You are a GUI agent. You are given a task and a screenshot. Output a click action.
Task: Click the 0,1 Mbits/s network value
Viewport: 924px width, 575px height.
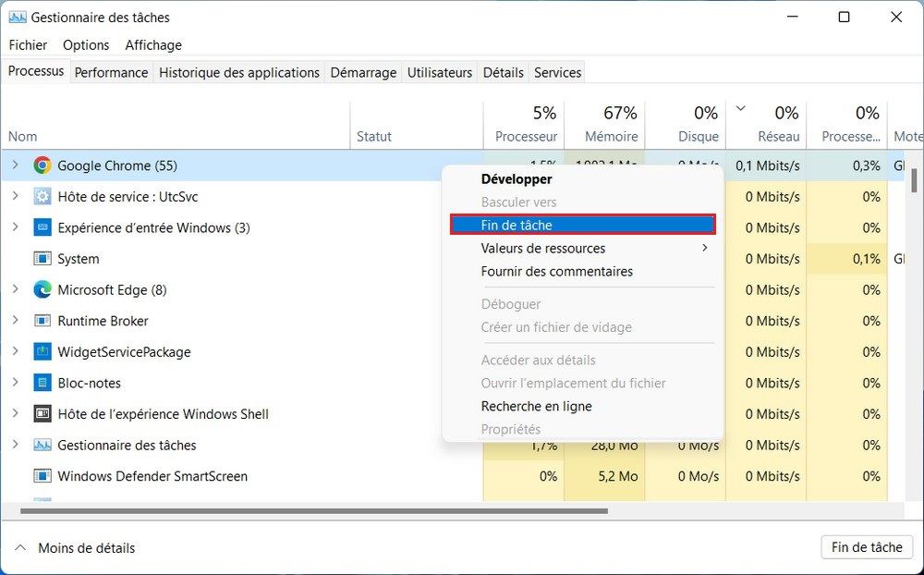[x=767, y=165]
